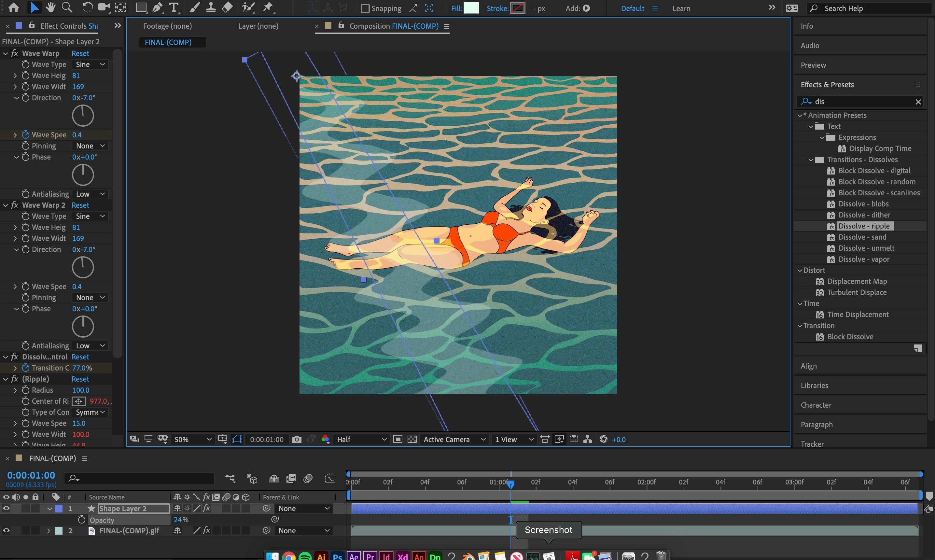Image resolution: width=935 pixels, height=560 pixels.
Task: Click the Take Snapshot camera icon
Action: coord(297,439)
